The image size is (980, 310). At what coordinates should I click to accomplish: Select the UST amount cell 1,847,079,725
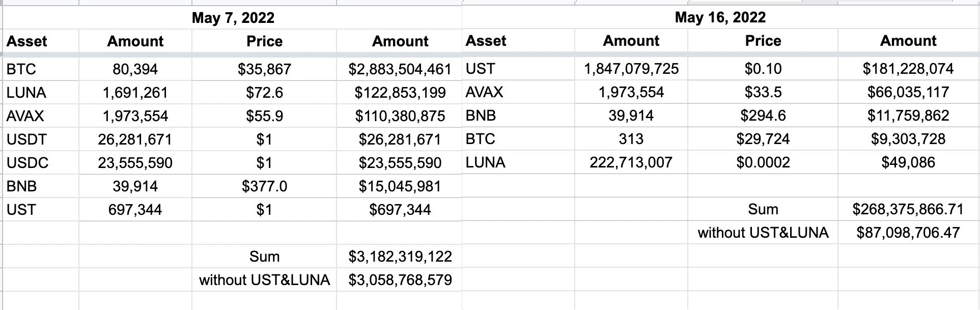click(x=631, y=69)
